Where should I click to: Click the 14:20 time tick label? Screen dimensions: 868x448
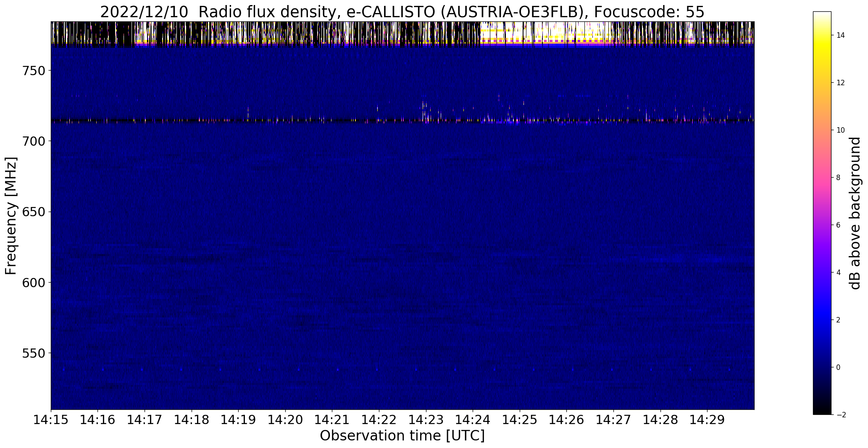pos(286,420)
